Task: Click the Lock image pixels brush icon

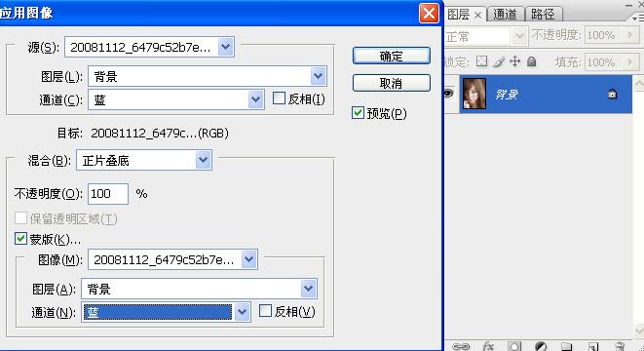Action: [498, 61]
